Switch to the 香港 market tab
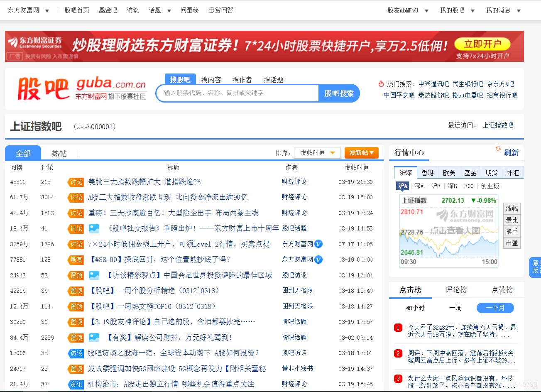541x392 pixels. pos(428,172)
